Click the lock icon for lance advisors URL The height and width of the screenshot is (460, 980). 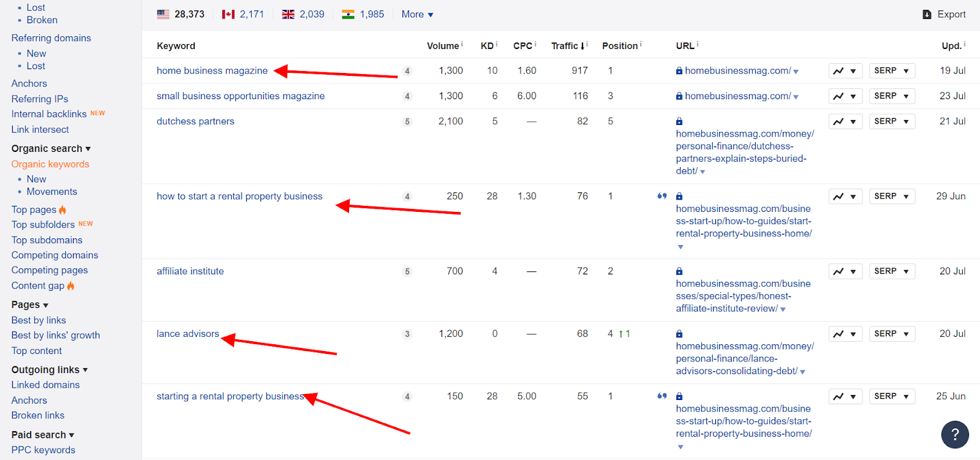pos(679,334)
